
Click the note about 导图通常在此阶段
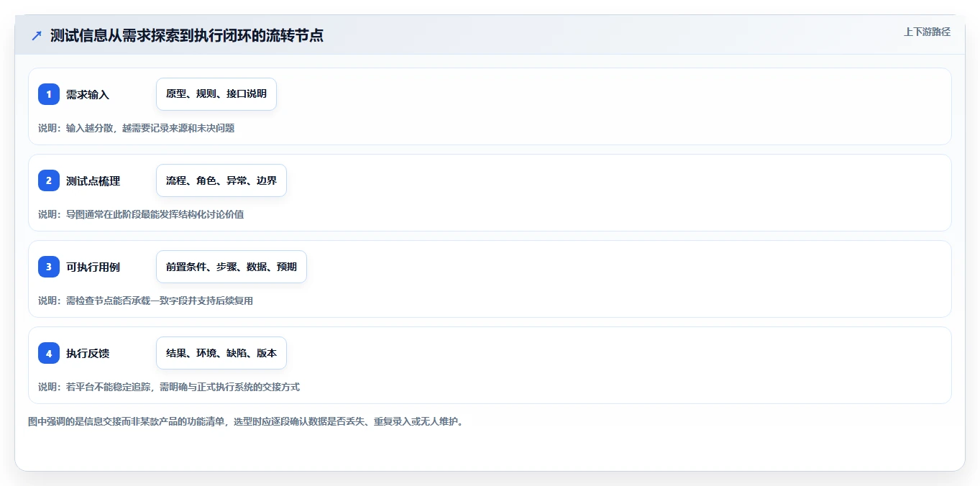(x=141, y=214)
